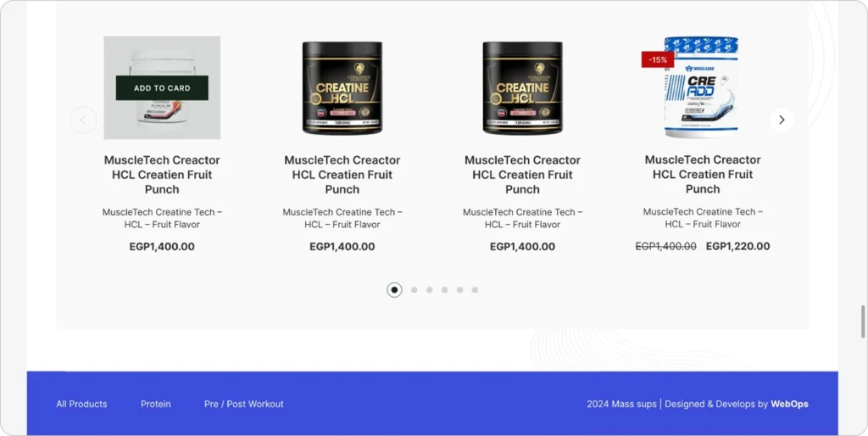This screenshot has height=436, width=868.
Task: Open Protein footer link
Action: [x=156, y=404]
